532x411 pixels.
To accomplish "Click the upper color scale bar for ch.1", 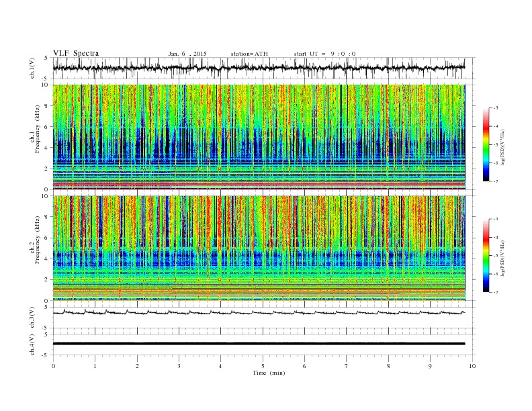I will tap(486, 144).
